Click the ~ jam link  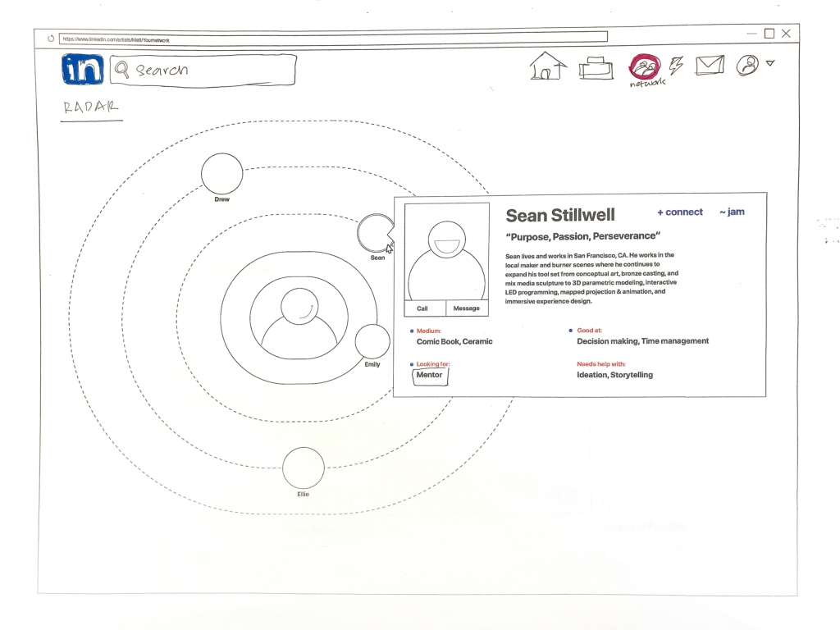click(732, 212)
